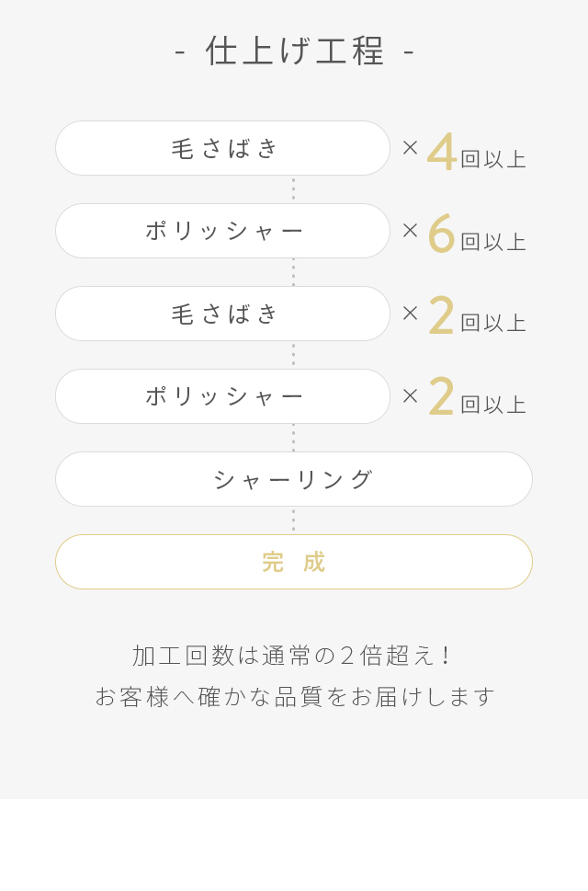This screenshot has height=891, width=588.
Task: Click the × icon right of the lower 毛さばき
Action: tap(410, 313)
